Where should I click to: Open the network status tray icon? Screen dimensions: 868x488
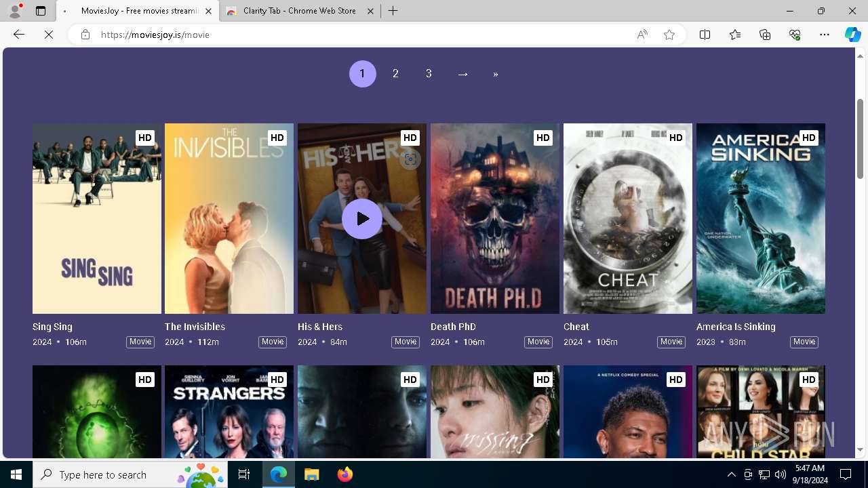point(764,474)
